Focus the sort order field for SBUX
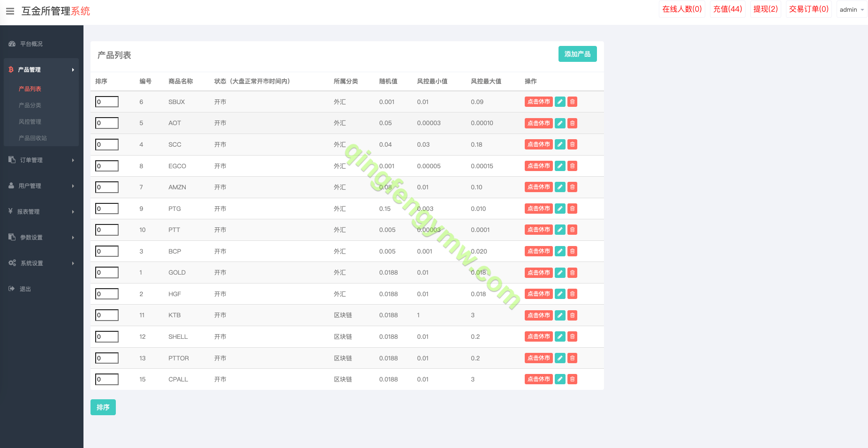This screenshot has height=448, width=868. (x=107, y=102)
